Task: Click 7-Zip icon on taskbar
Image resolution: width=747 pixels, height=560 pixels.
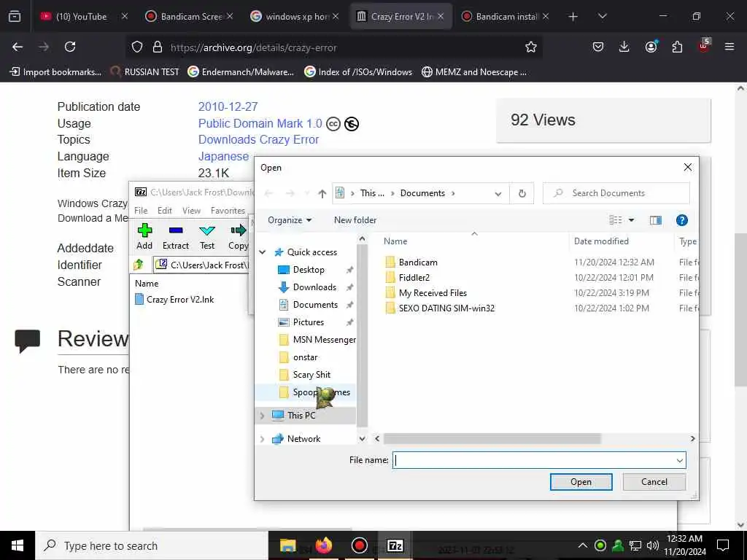Action: (x=395, y=545)
